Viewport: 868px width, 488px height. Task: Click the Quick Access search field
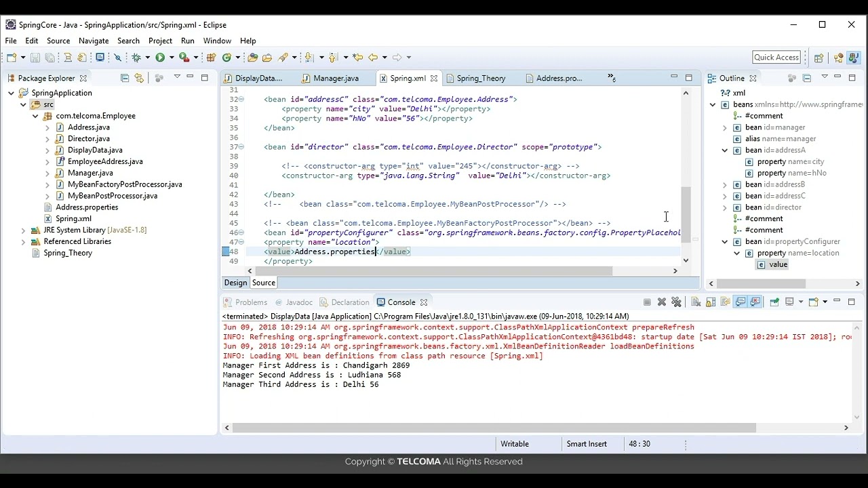(x=777, y=58)
